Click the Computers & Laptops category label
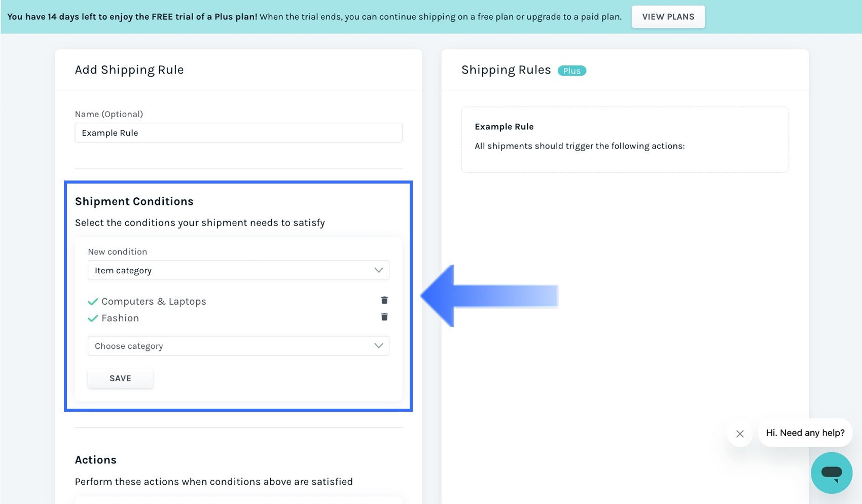The height and width of the screenshot is (504, 862). [154, 301]
